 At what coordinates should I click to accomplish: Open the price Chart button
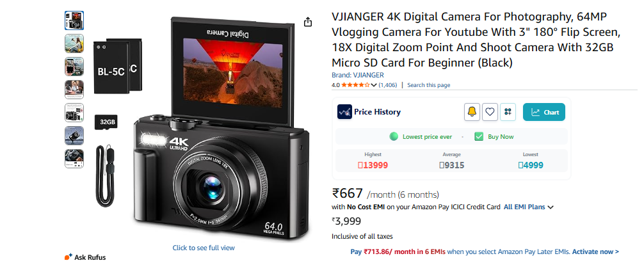tap(543, 112)
